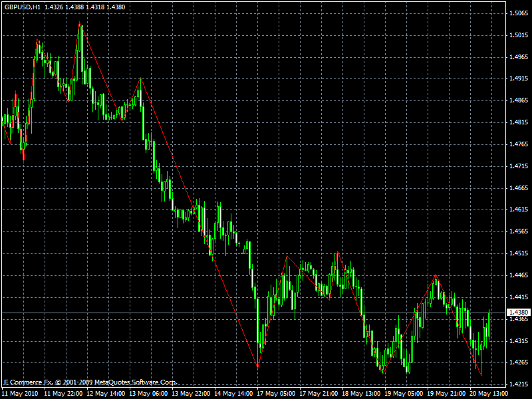Click the GBPUSD,H1 chart title text
532x399 pixels.
[22, 7]
